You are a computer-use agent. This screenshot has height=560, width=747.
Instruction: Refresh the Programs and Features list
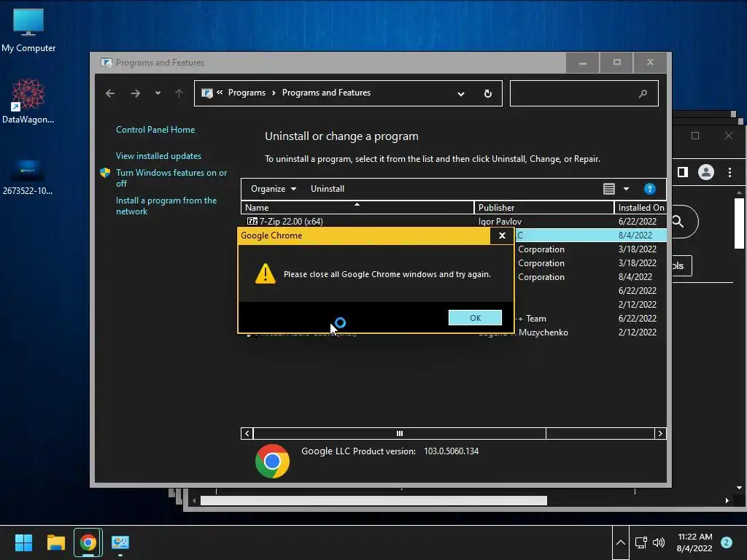click(488, 93)
